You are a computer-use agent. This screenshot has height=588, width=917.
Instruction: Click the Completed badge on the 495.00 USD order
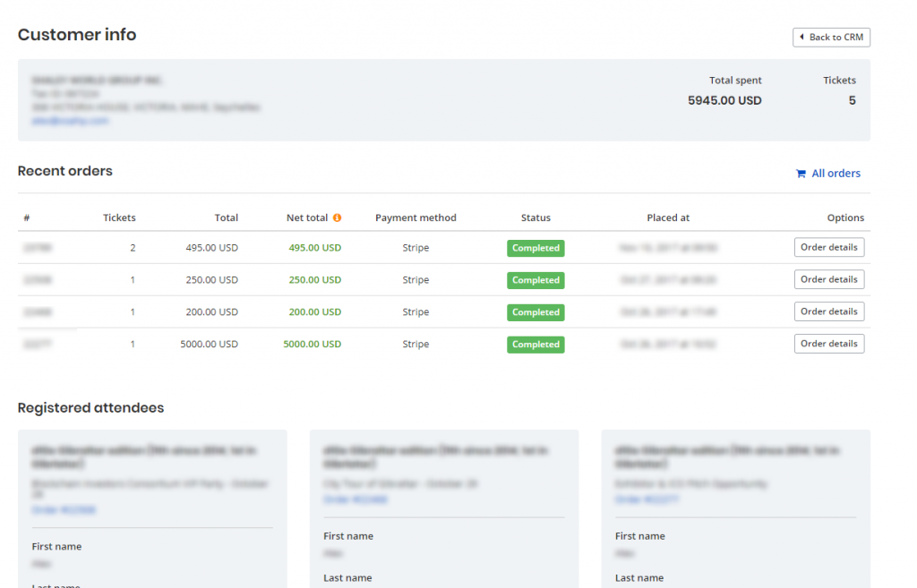[x=536, y=248]
